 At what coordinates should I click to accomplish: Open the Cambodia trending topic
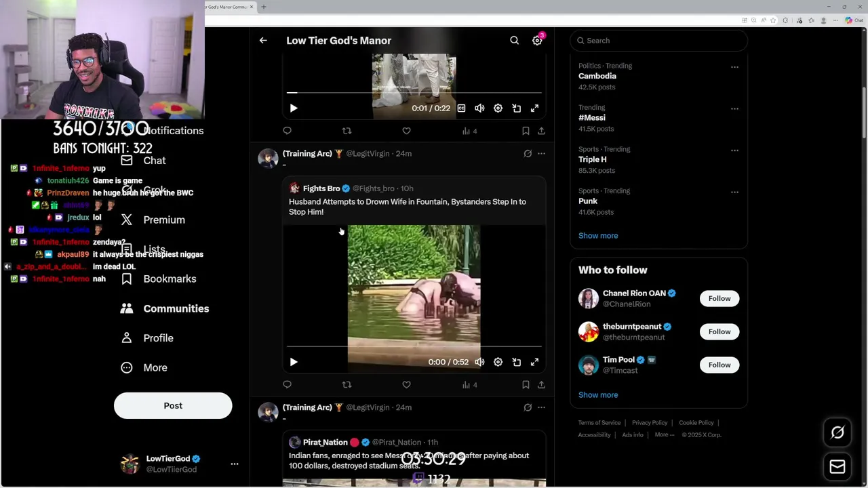597,76
